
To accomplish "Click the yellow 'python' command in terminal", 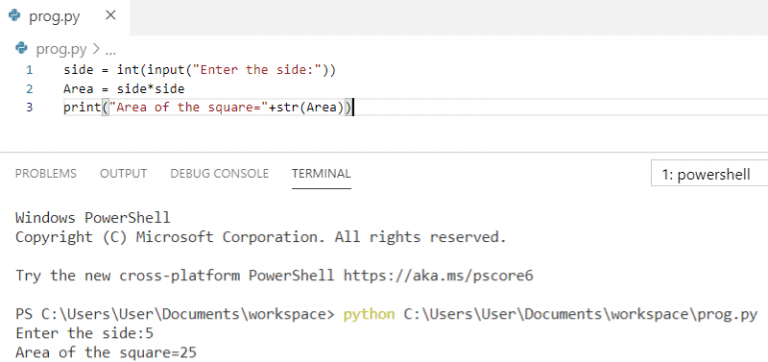I will point(369,314).
